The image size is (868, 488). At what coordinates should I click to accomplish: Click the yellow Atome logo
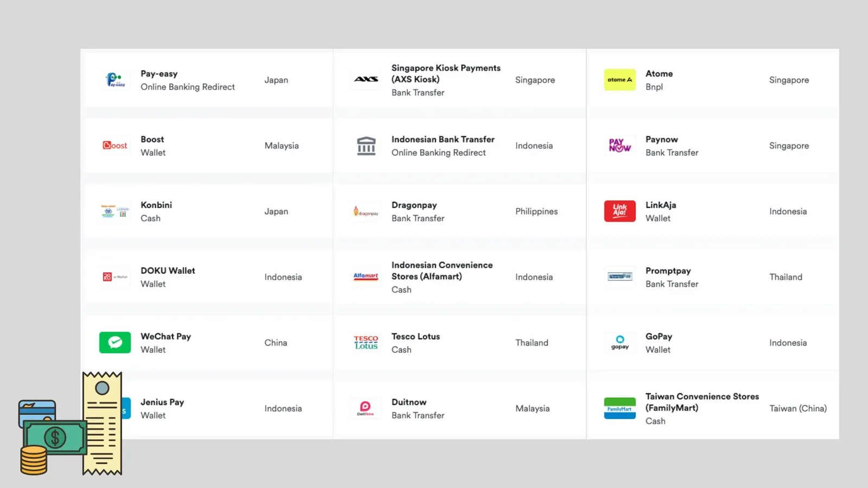tap(620, 80)
